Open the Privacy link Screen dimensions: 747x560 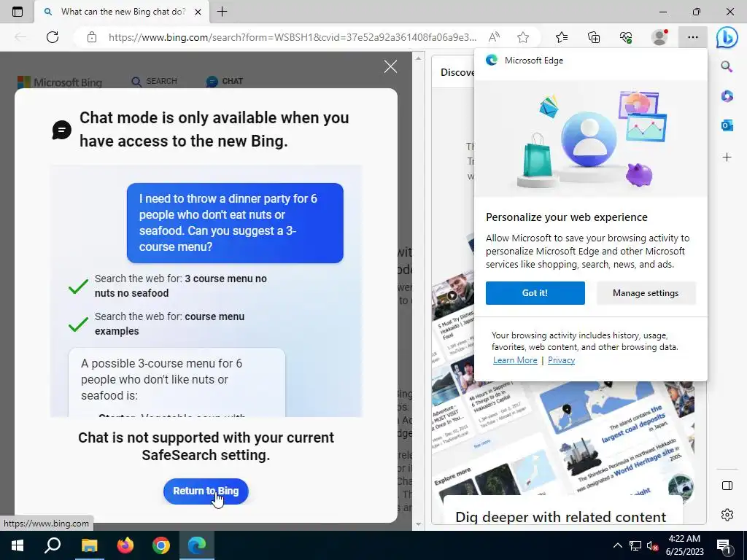(x=561, y=360)
